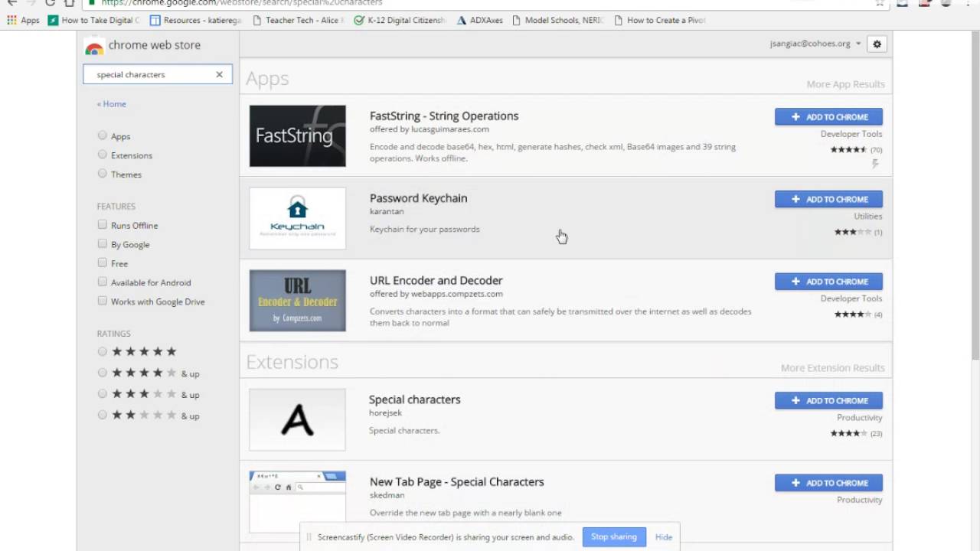Filter results to Apps only
This screenshot has width=980, height=551.
[x=103, y=135]
